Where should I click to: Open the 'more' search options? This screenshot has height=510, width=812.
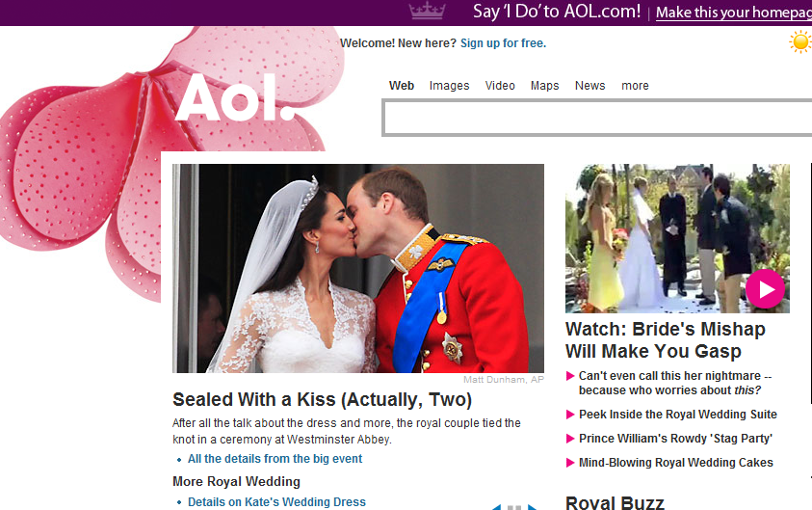[635, 86]
